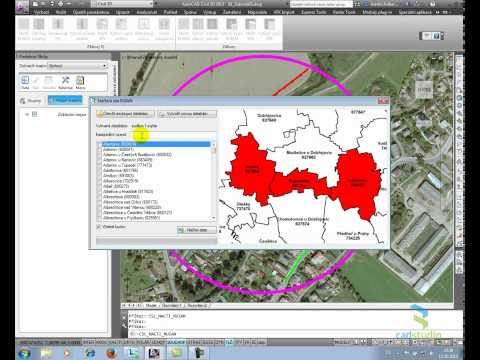Open the AutoCAD application menu button
Screen dimensions: 480x360
(22, 7)
